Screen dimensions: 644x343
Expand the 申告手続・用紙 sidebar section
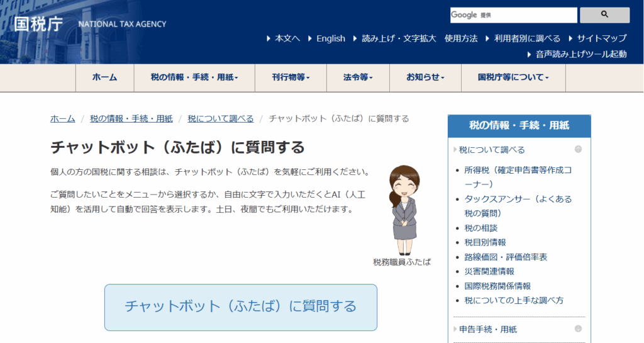pyautogui.click(x=578, y=329)
